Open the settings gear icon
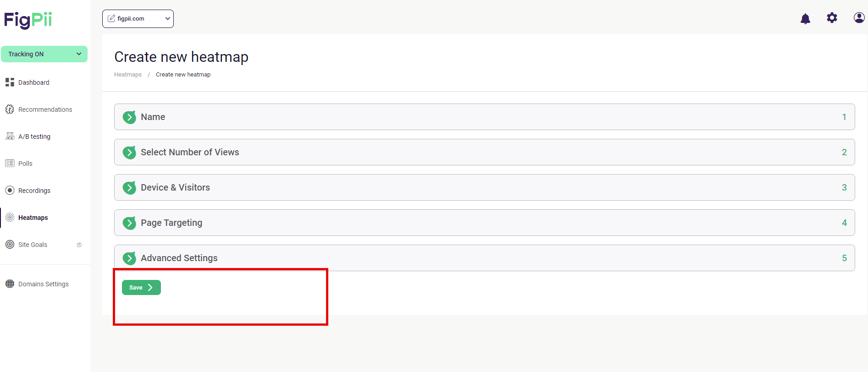 coord(832,18)
